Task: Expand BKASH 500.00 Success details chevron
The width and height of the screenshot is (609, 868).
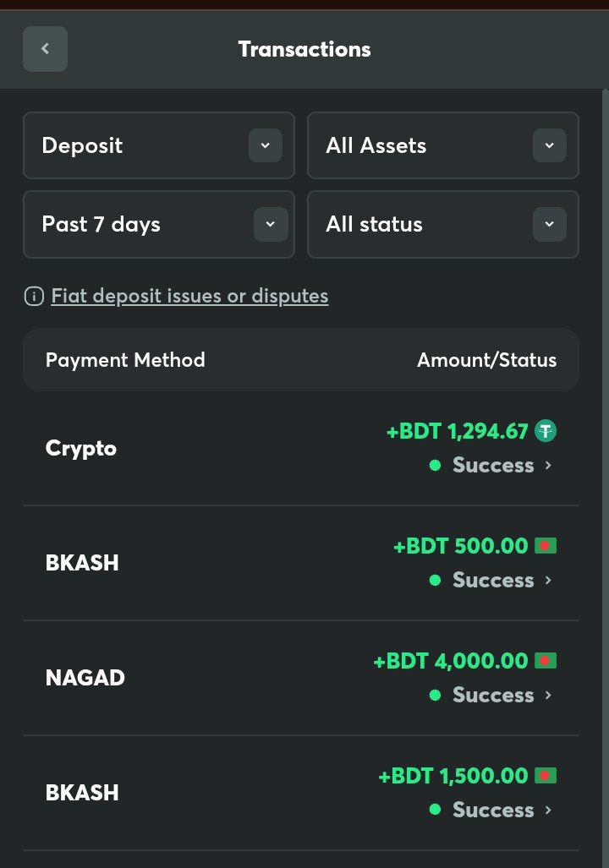Action: pos(549,581)
